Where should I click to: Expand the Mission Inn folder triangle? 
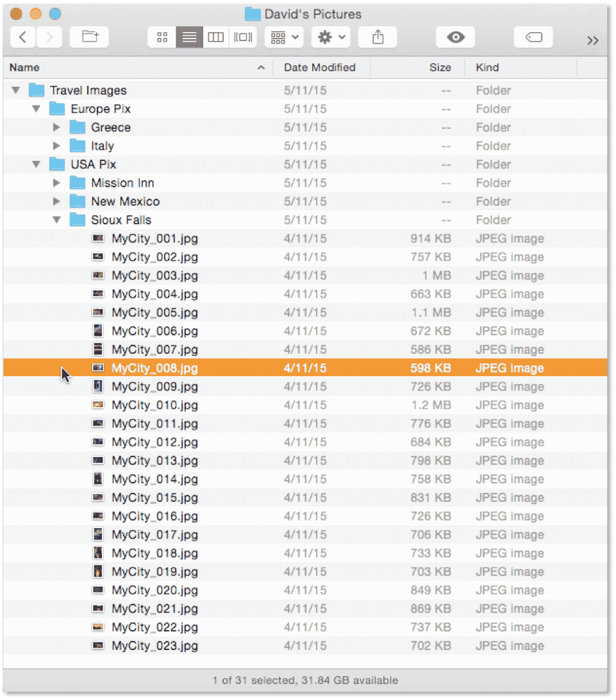(x=56, y=183)
